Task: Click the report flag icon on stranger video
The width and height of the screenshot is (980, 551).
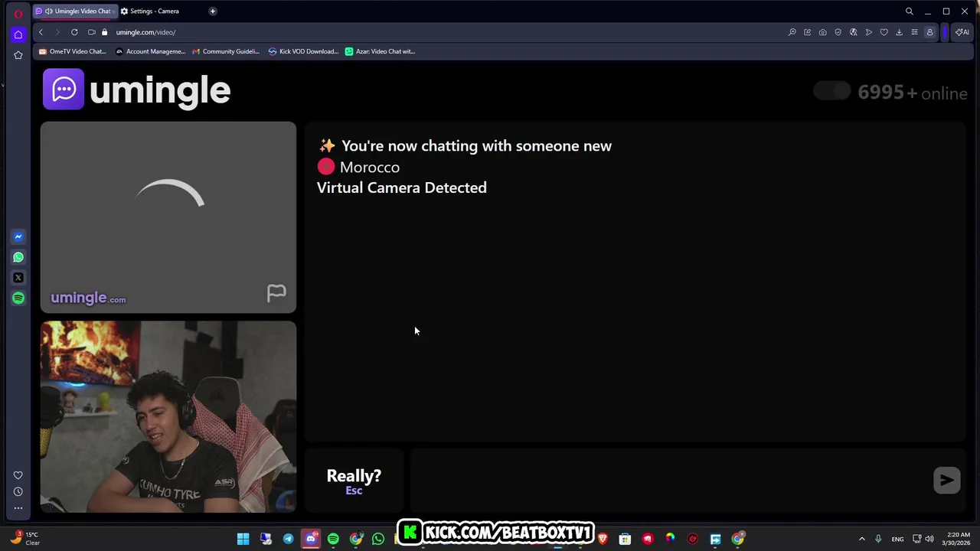Action: [276, 293]
